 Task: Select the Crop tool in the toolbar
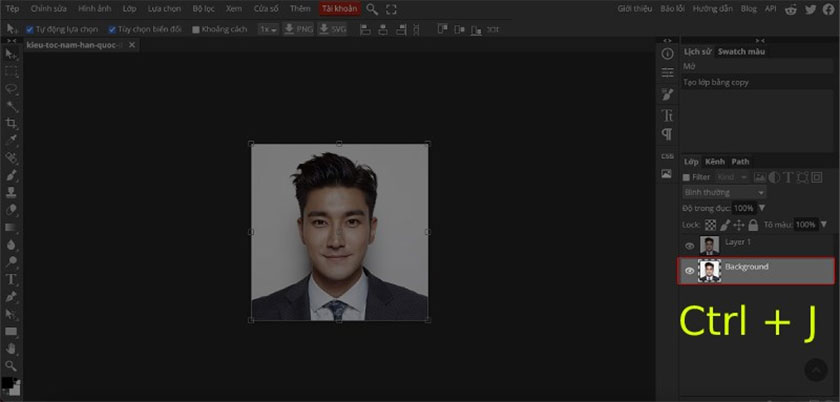pos(12,122)
